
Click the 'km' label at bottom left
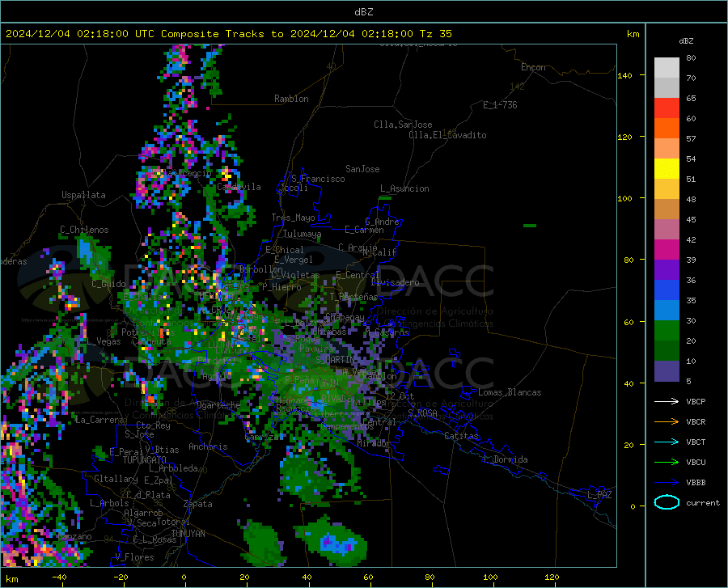coord(11,579)
